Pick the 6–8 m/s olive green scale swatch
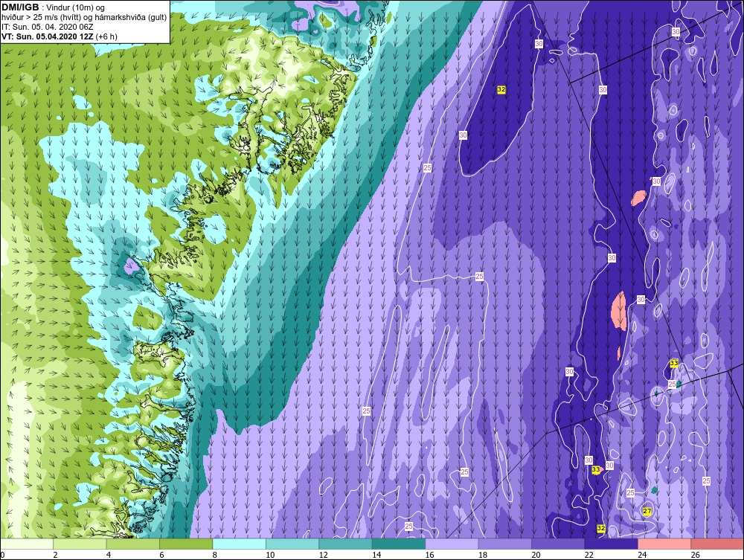The image size is (744, 560). click(186, 544)
